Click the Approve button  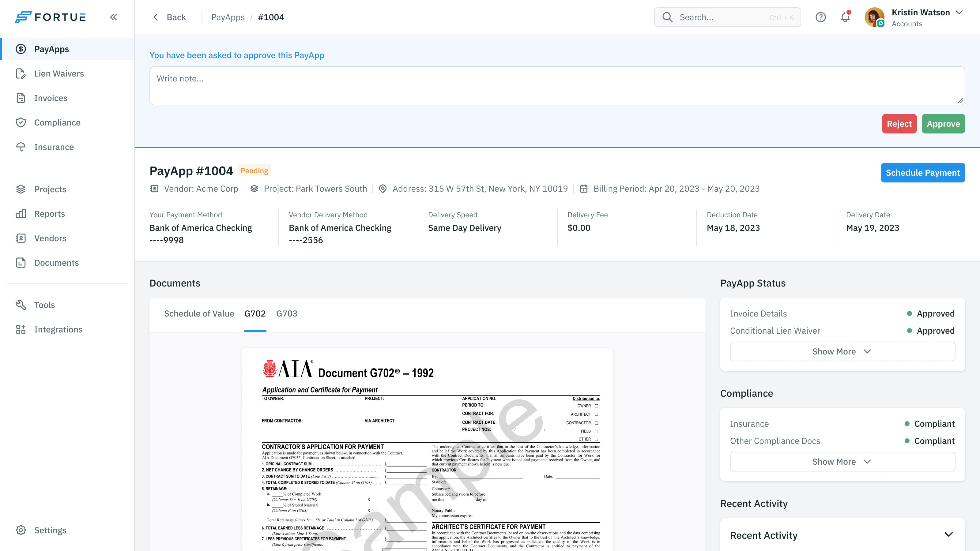point(943,124)
